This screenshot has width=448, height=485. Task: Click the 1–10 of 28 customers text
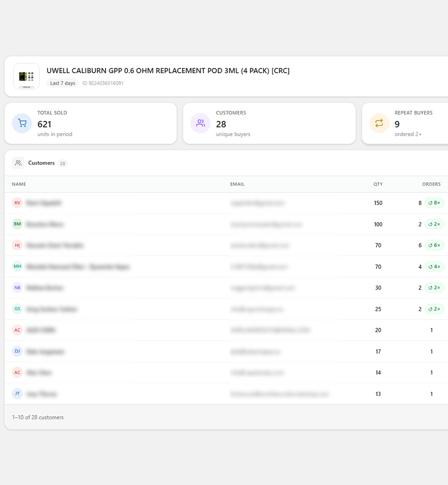[x=38, y=417]
